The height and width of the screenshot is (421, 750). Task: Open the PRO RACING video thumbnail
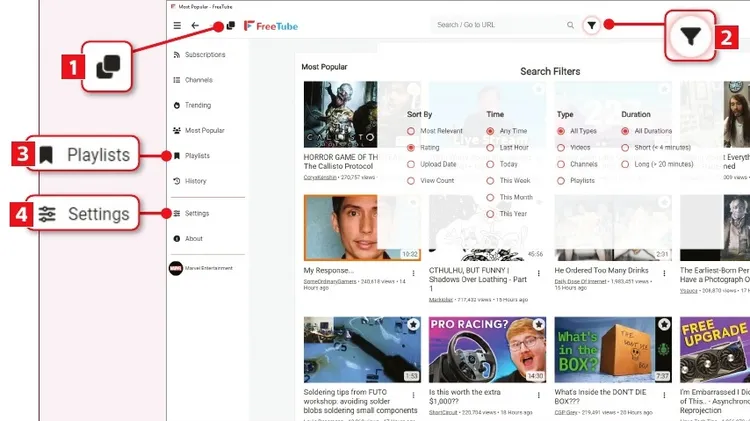487,349
